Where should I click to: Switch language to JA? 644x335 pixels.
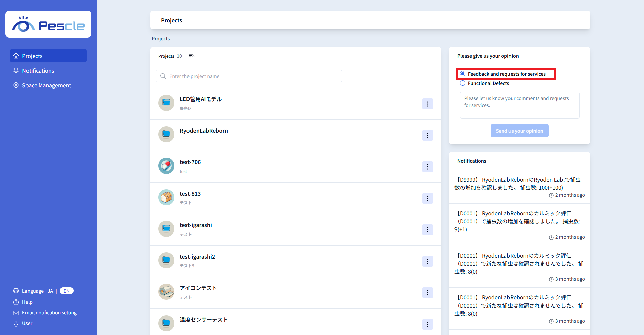point(50,291)
